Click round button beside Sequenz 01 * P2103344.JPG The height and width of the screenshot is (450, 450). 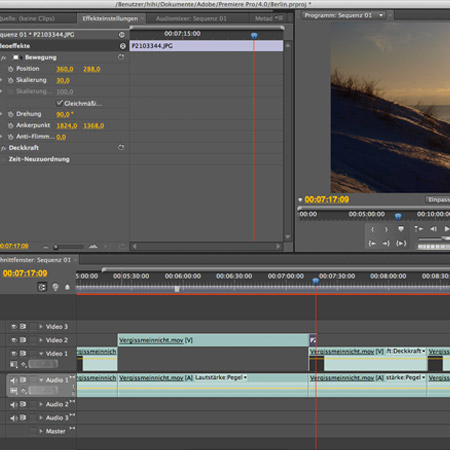click(122, 35)
